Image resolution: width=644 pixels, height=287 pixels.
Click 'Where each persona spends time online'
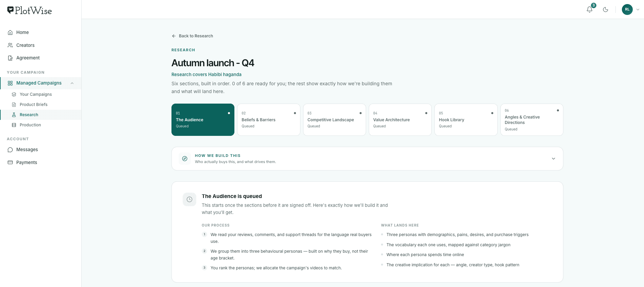coord(425,255)
